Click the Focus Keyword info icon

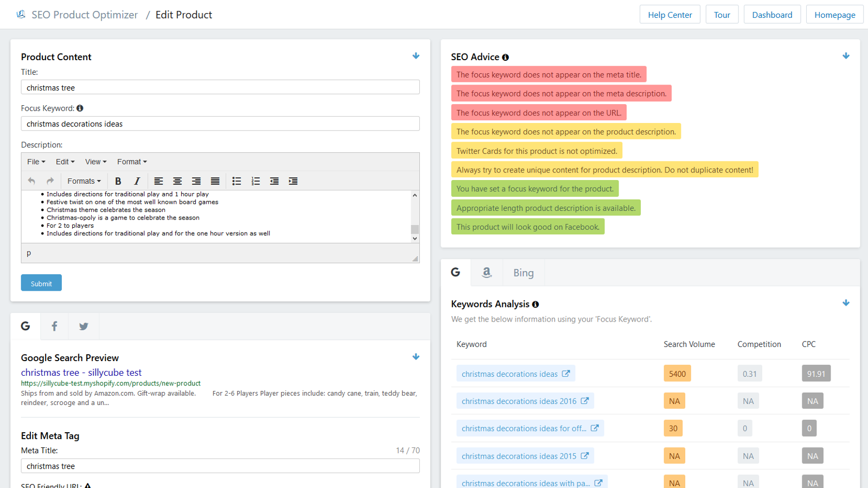pyautogui.click(x=80, y=108)
